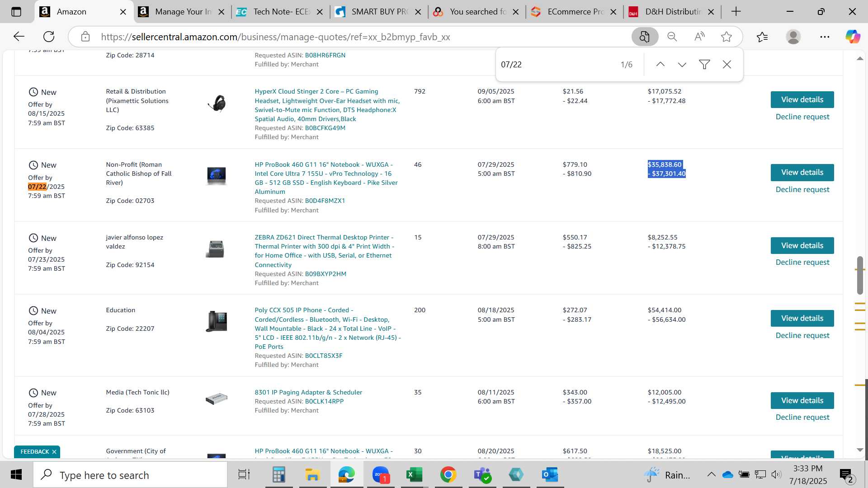This screenshot has width=868, height=488.
Task: Close the D&H Distributing tab
Action: coord(711,12)
